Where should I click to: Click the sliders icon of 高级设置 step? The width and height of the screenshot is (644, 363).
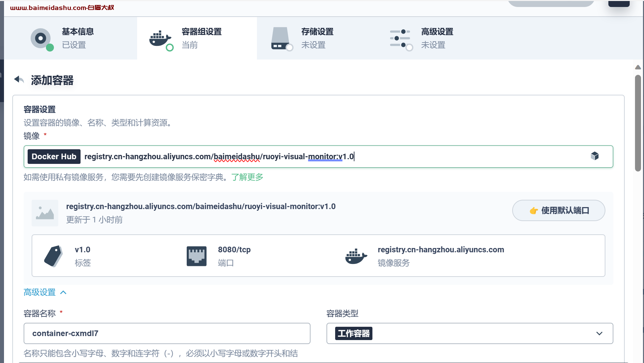click(x=400, y=39)
